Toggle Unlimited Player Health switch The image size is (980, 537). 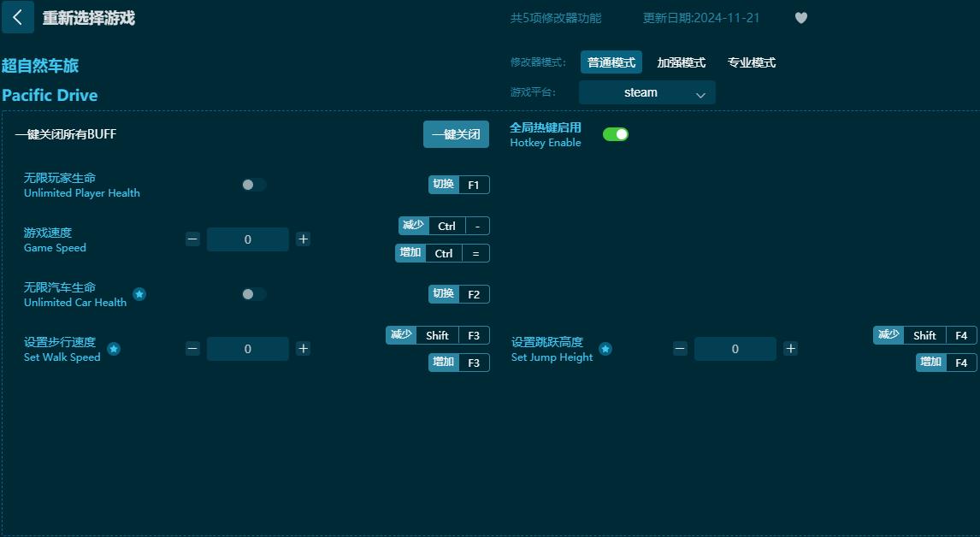(254, 185)
